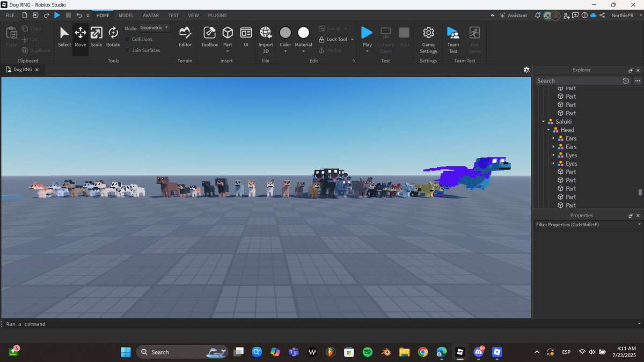This screenshot has width=644, height=362.
Task: Pick the Scale tool
Action: [97, 37]
